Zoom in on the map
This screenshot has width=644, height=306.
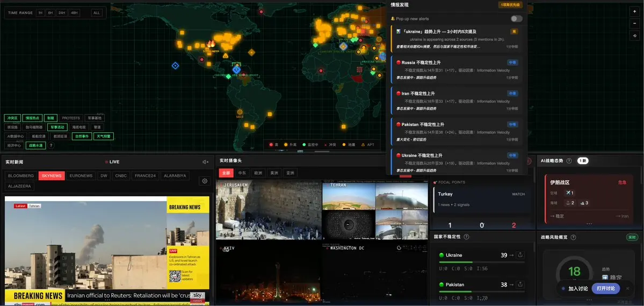click(634, 11)
